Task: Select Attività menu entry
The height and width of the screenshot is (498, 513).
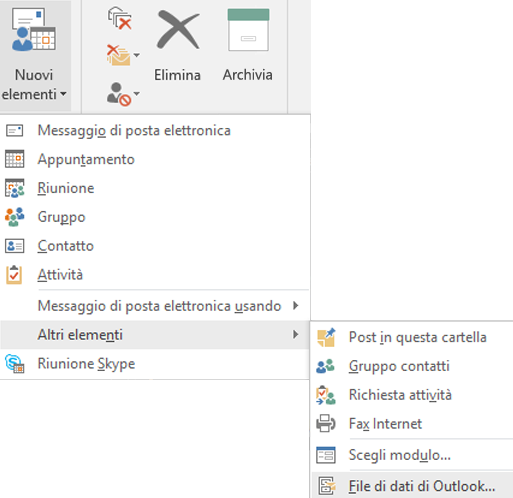Action: (155, 275)
